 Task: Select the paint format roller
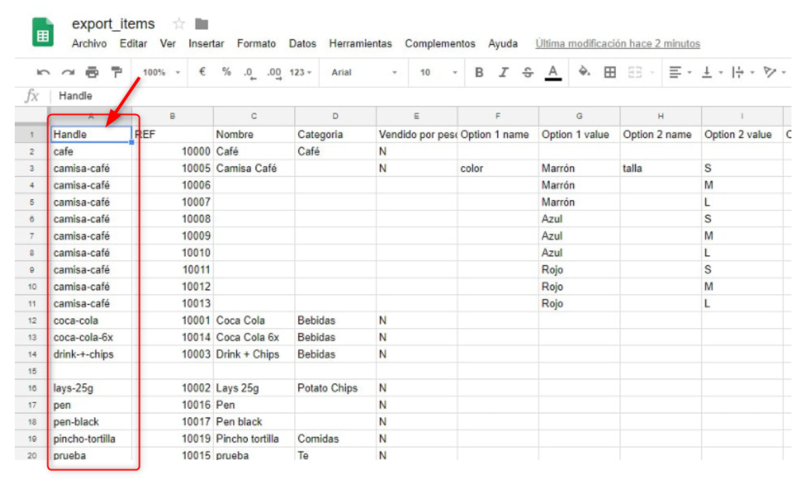116,73
